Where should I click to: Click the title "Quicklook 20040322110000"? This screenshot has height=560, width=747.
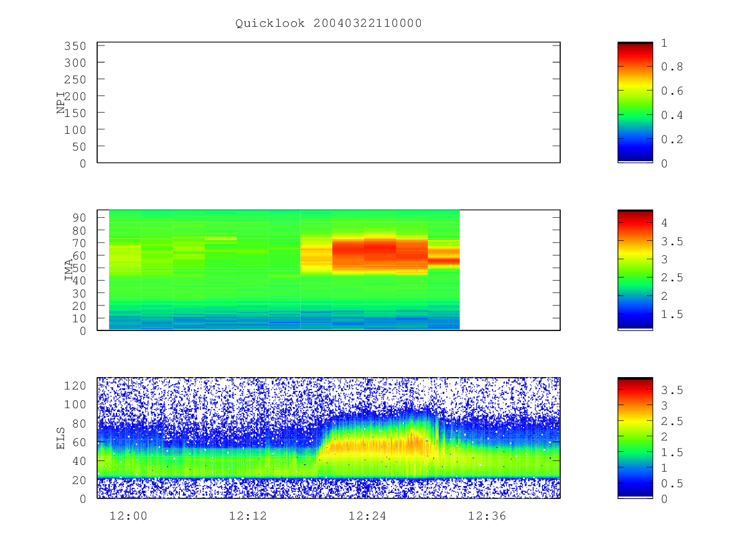point(329,24)
